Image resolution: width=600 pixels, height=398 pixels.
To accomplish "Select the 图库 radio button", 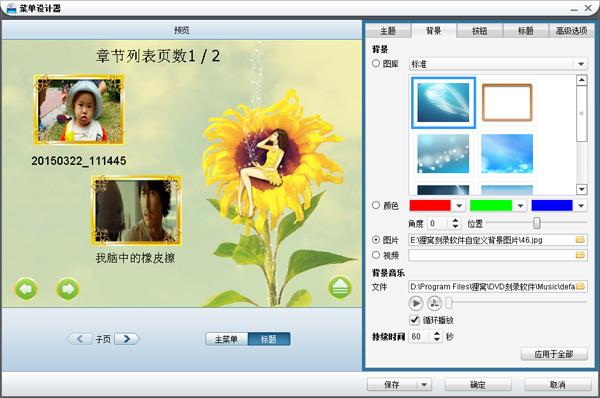I will [376, 64].
